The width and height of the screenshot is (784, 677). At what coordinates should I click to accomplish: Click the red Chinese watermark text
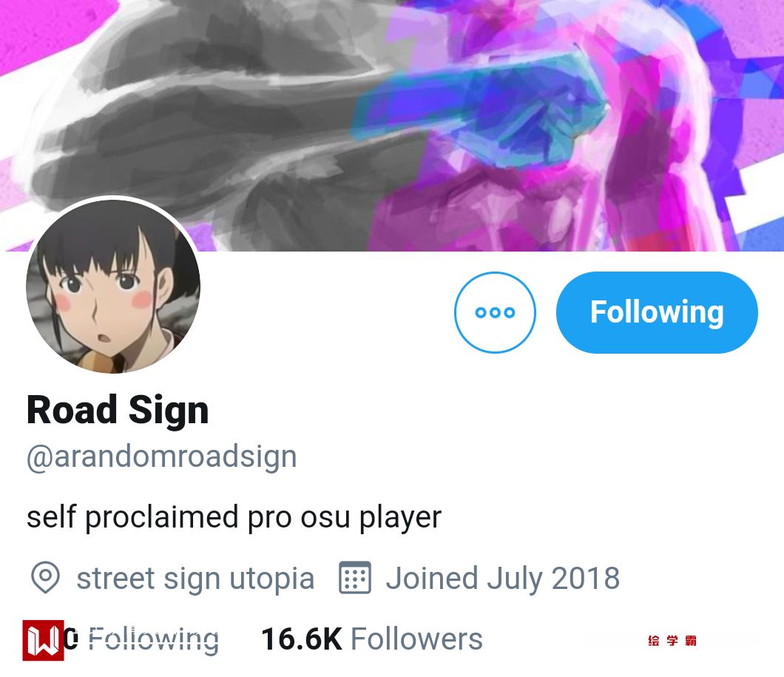point(672,641)
